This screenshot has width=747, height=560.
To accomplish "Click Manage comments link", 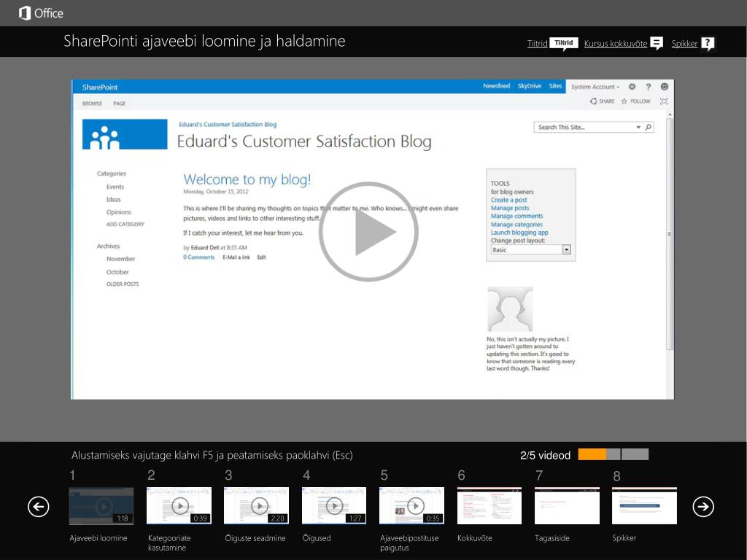I will pyautogui.click(x=517, y=216).
